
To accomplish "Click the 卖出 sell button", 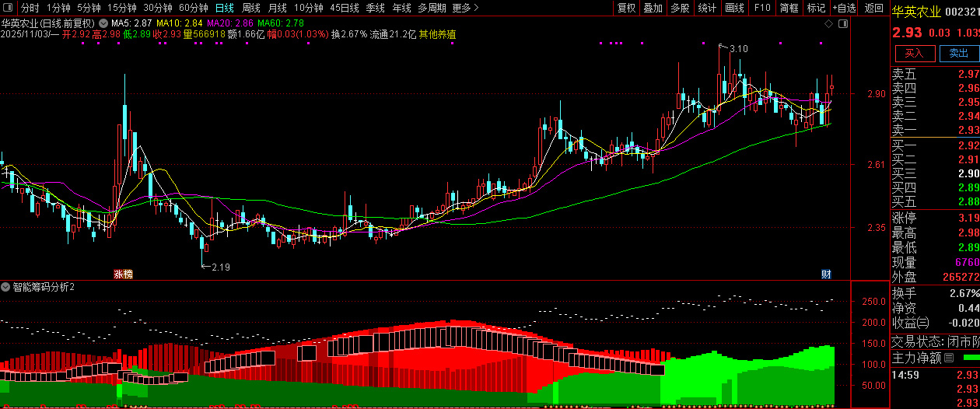I will tap(959, 54).
